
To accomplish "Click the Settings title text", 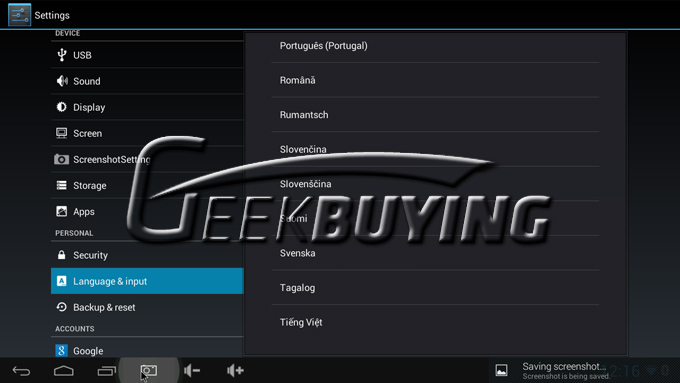I will tap(52, 15).
